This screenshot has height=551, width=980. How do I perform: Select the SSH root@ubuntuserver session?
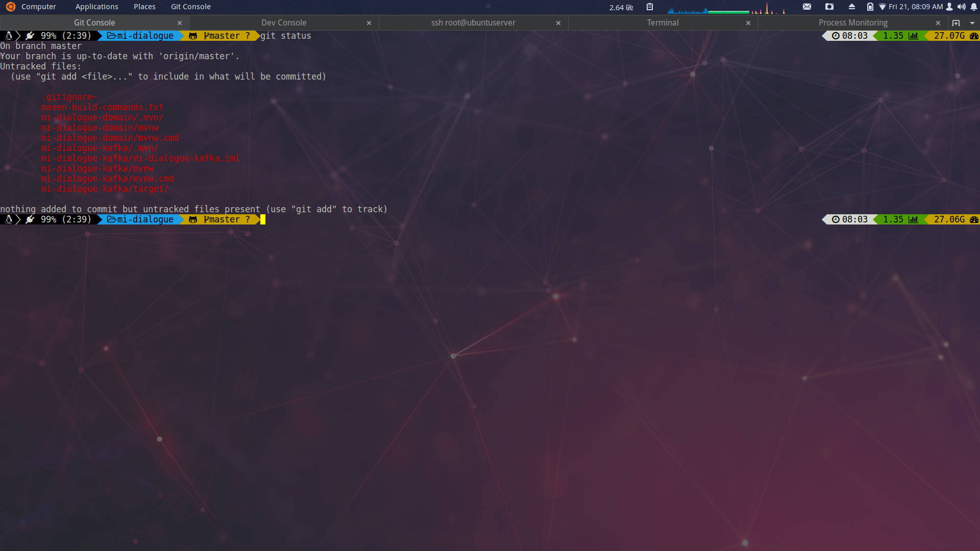pyautogui.click(x=473, y=22)
